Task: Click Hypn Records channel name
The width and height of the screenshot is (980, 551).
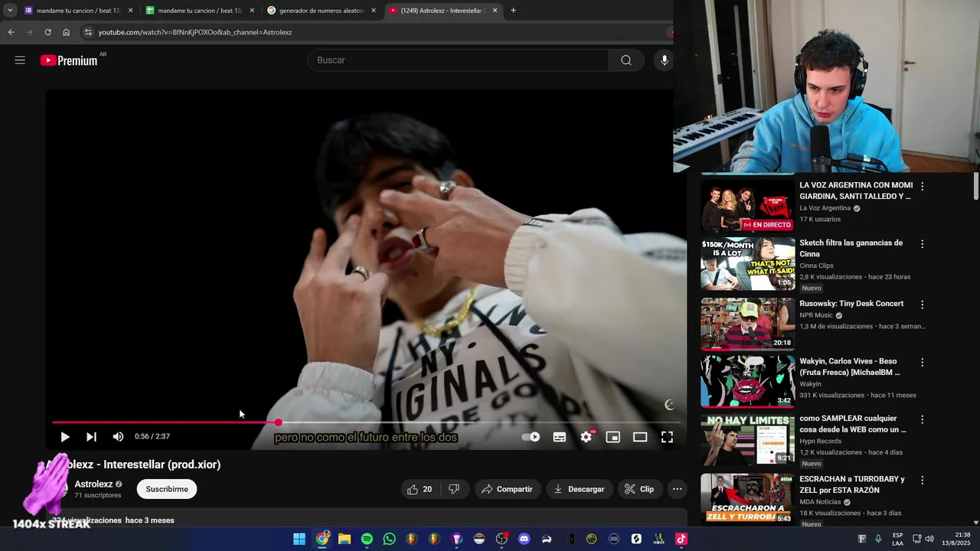Action: (x=820, y=441)
